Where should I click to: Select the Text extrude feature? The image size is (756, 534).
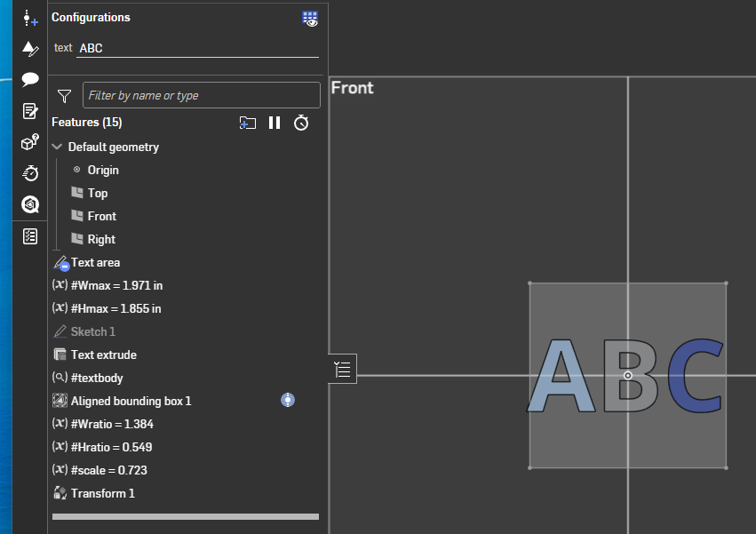[104, 355]
